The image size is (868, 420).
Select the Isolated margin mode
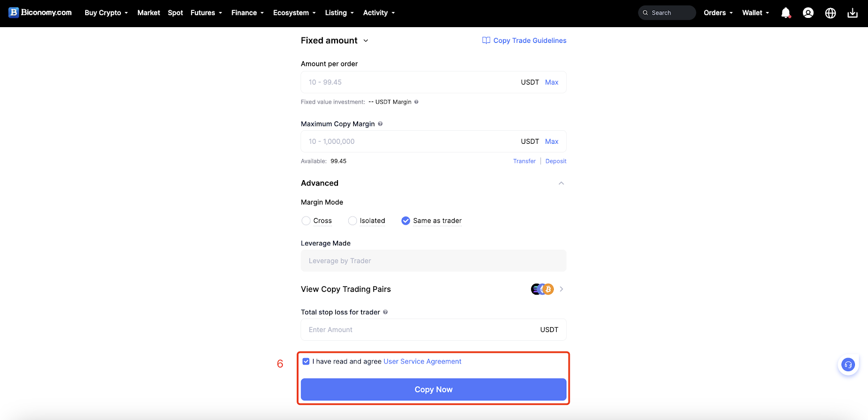[353, 221]
